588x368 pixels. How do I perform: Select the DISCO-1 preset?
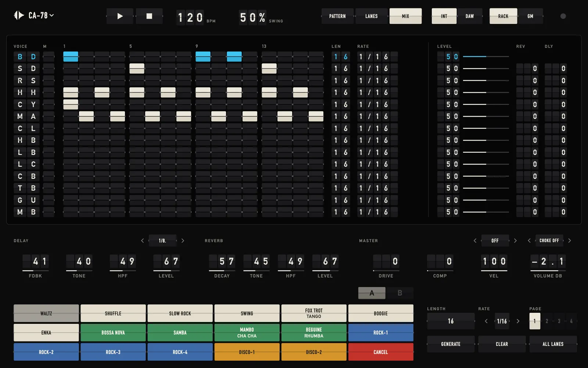tap(247, 352)
